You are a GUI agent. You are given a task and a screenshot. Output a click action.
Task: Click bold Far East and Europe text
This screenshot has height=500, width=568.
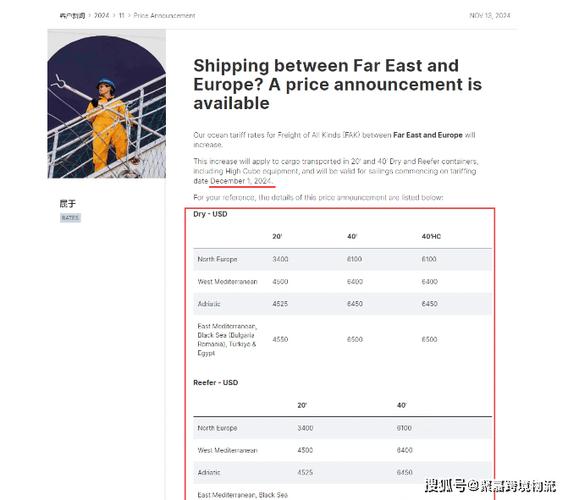[x=428, y=135]
